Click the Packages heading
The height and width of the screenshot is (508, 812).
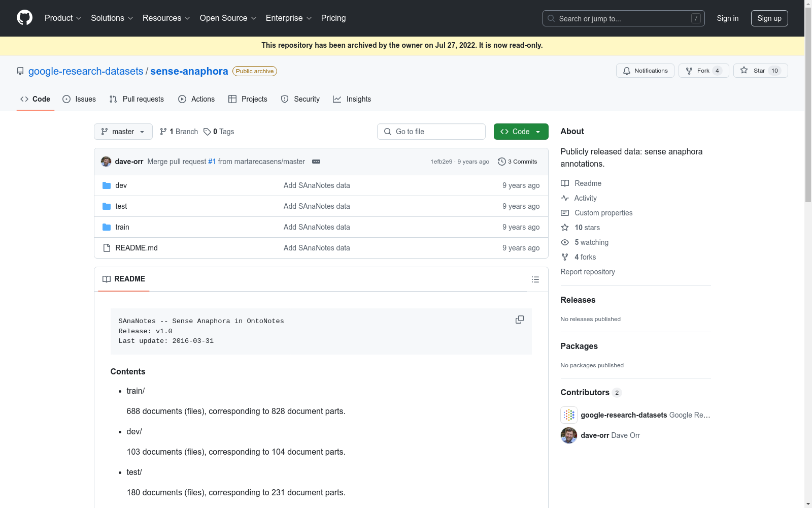(579, 346)
